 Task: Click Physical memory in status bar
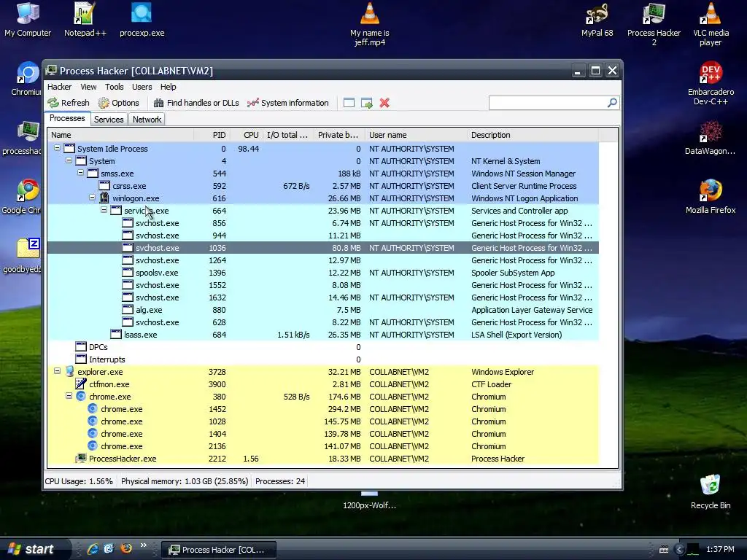click(x=185, y=481)
